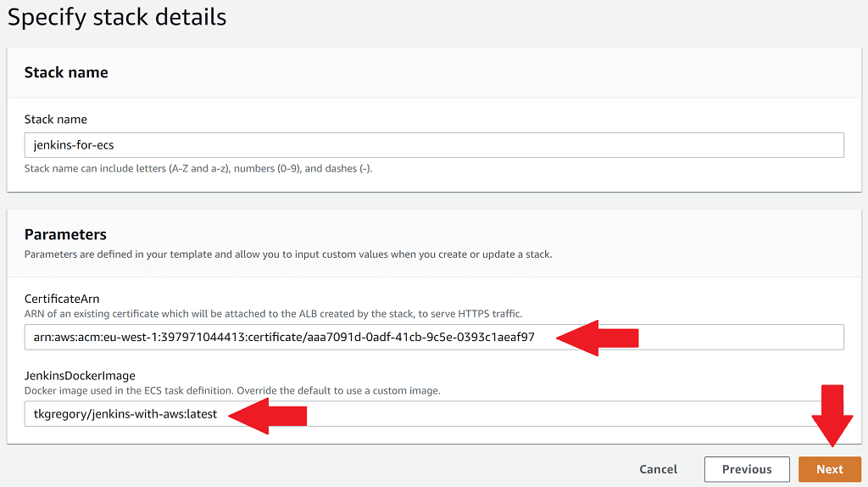Click the Stack name label above its field
Viewport: 868px width, 487px height.
pyautogui.click(x=55, y=120)
